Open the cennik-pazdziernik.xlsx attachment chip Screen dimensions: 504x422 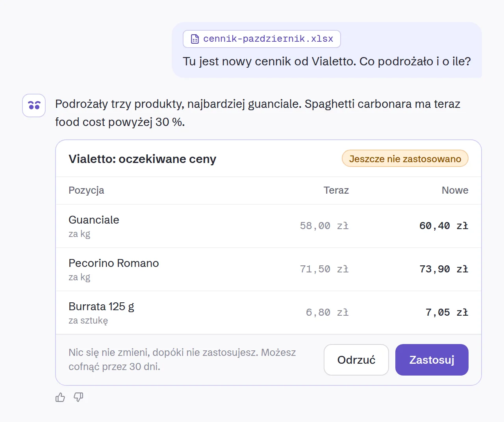click(x=262, y=39)
